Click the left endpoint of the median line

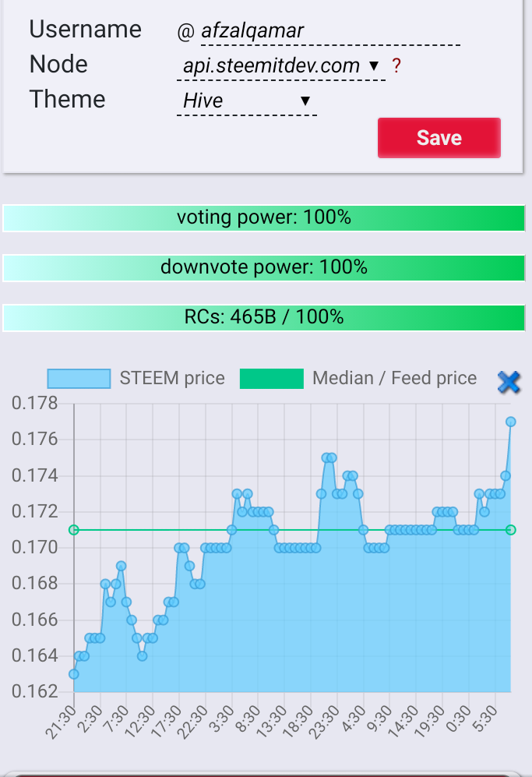click(74, 530)
